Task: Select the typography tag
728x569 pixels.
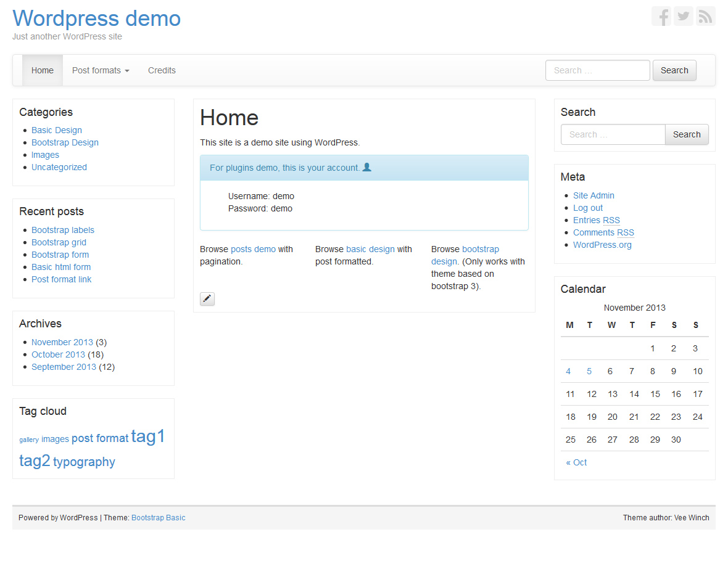Action: [84, 462]
